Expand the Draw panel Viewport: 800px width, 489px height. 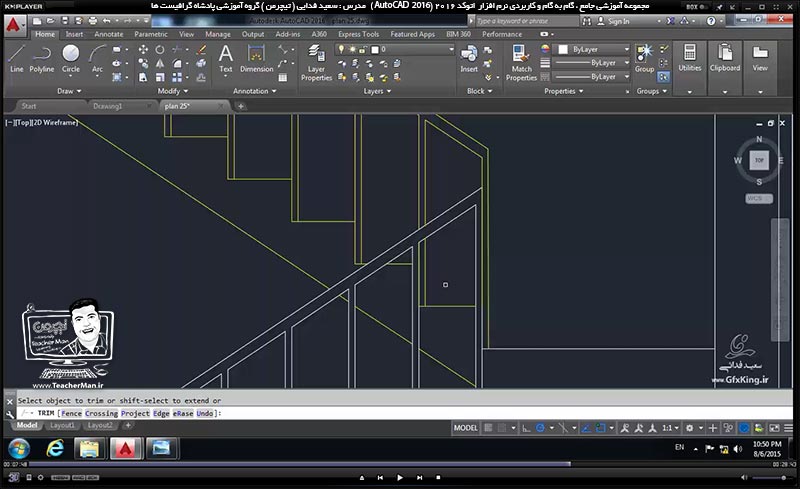(x=69, y=91)
